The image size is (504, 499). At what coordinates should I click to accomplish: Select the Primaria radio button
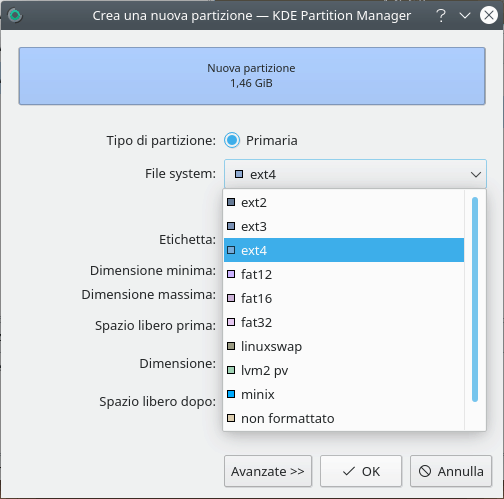point(232,140)
